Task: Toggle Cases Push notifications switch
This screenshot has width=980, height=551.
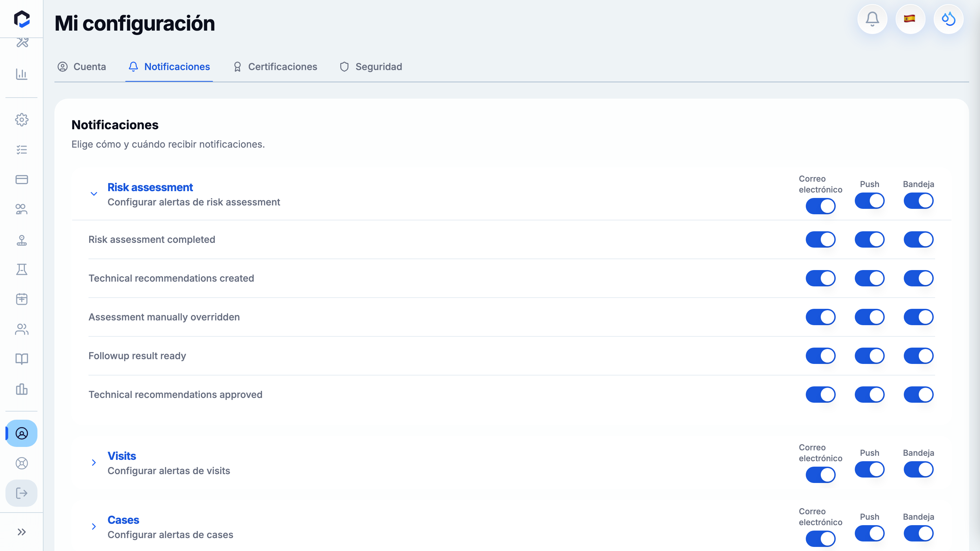Action: tap(870, 534)
